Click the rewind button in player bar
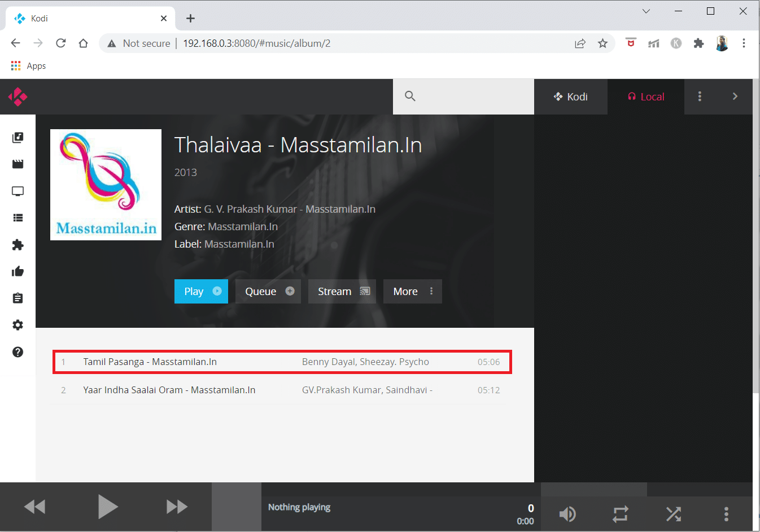 35,507
